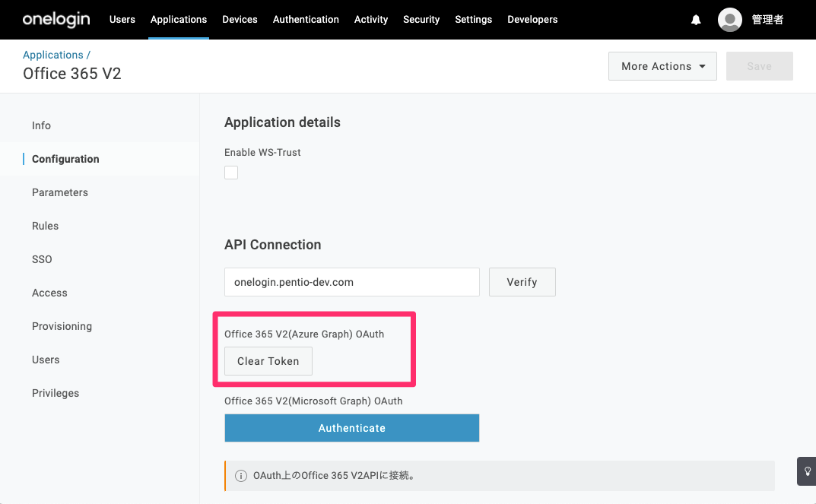This screenshot has height=504, width=816.
Task: Click the lightbulb help widget
Action: tap(807, 471)
